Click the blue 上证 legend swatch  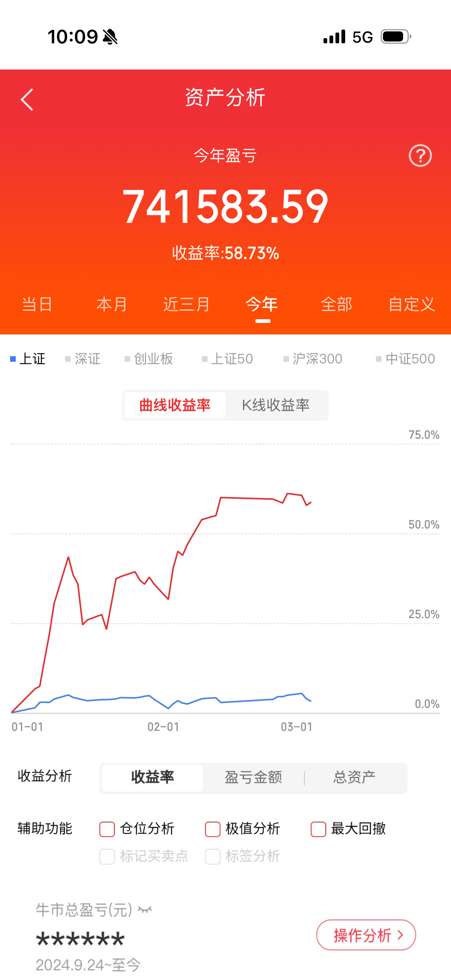point(14,358)
